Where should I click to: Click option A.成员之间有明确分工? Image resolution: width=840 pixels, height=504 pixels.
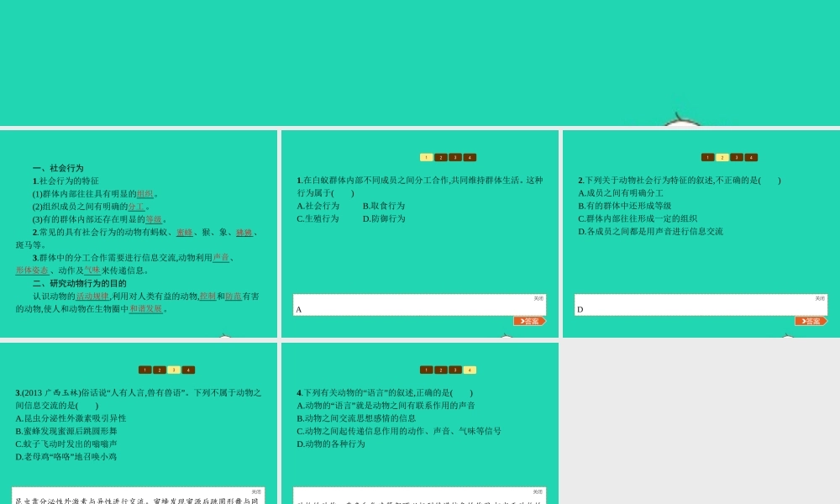tap(621, 193)
